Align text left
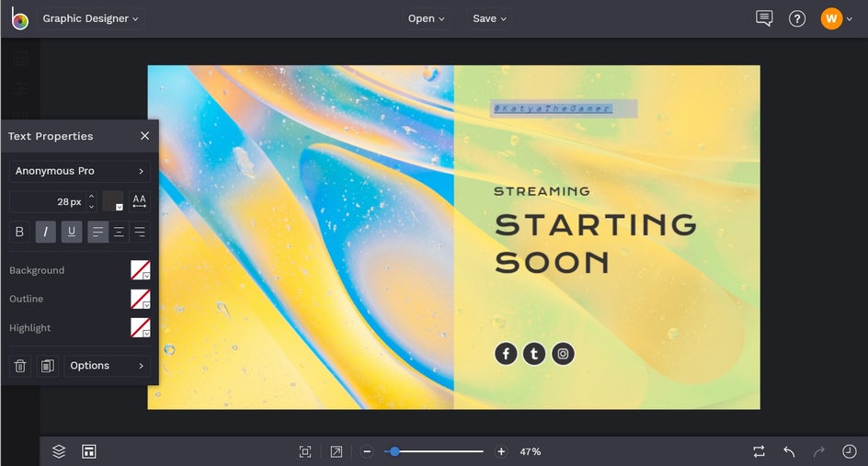 (97, 232)
